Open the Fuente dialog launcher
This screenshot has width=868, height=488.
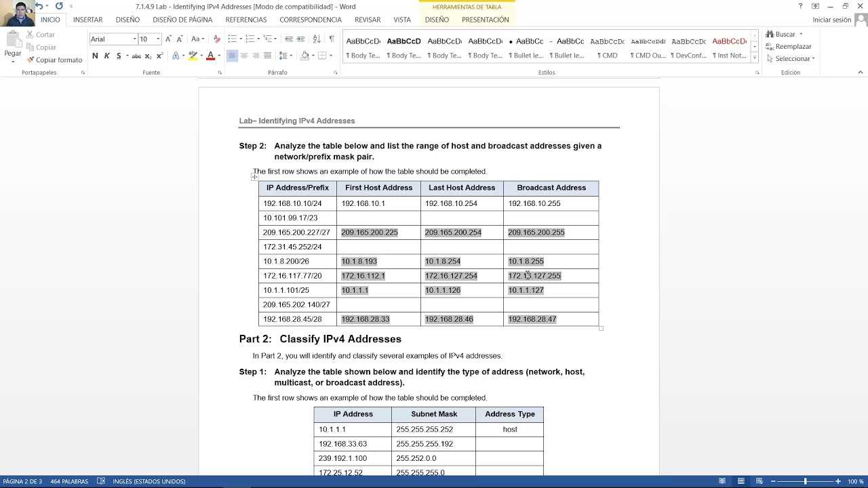[x=220, y=73]
